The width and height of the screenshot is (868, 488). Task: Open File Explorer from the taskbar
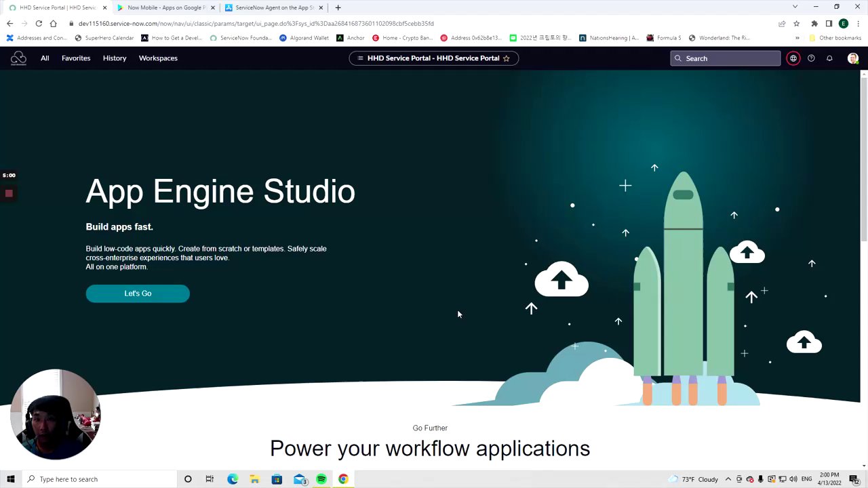coord(254,479)
